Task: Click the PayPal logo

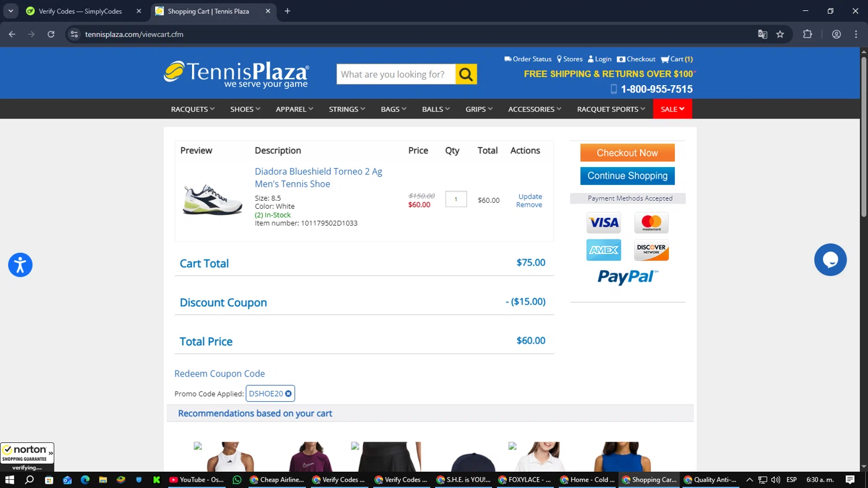Action: point(628,277)
